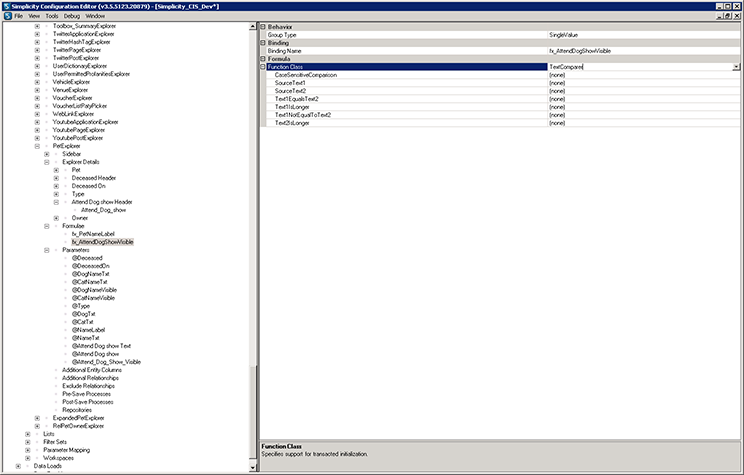This screenshot has height=475, width=744.
Task: Collapse the Formulae tree node
Action: click(46, 226)
